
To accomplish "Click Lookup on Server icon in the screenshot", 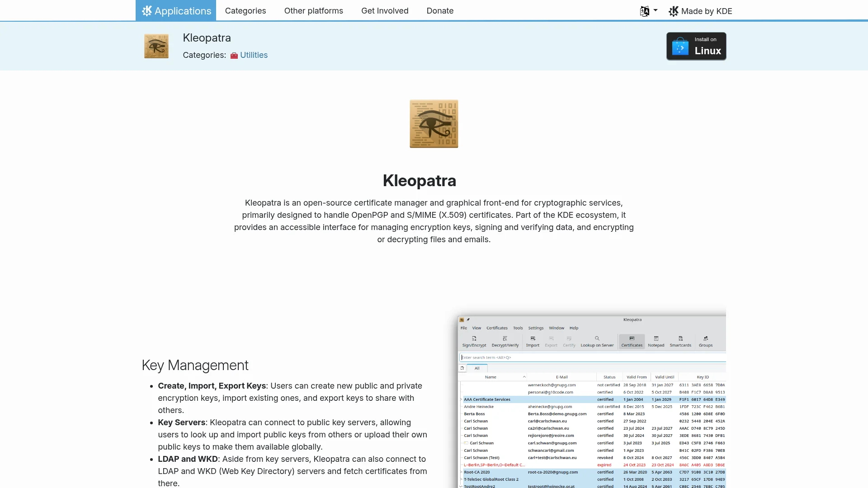I will coord(597,338).
